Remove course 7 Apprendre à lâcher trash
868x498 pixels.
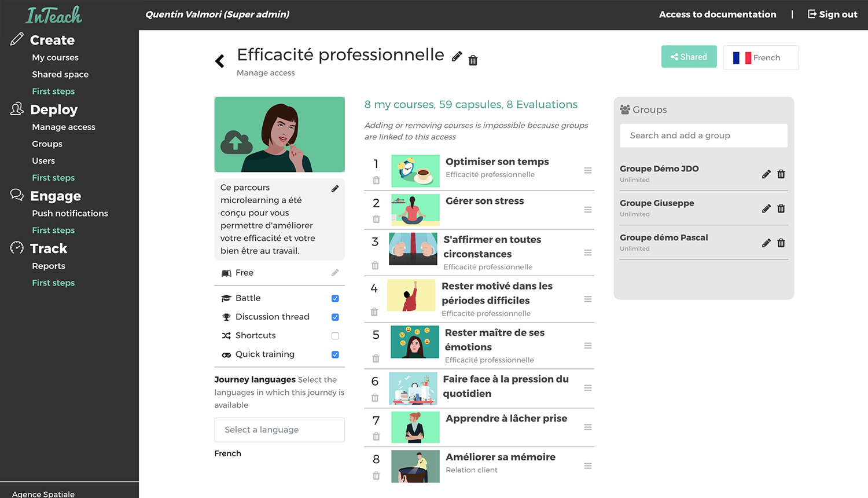tap(376, 437)
